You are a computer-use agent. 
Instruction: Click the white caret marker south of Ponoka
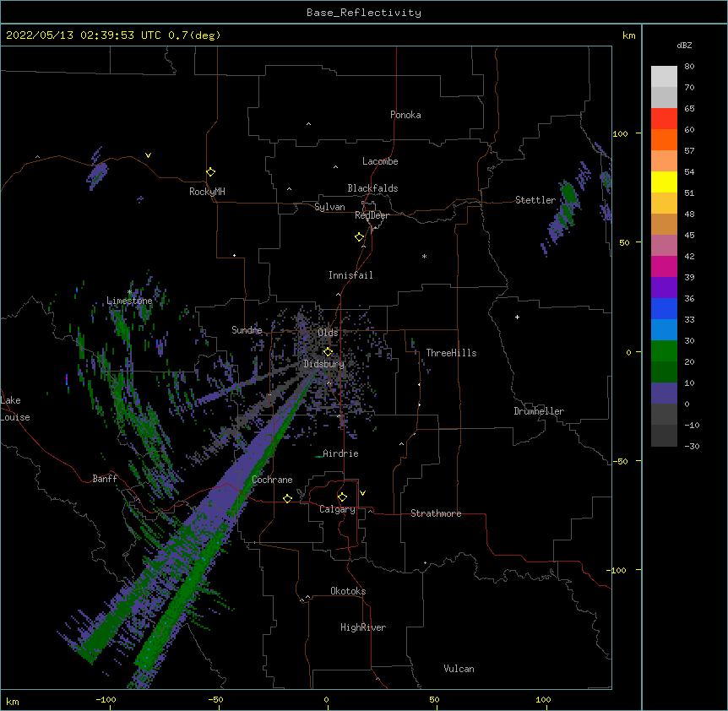[308, 124]
